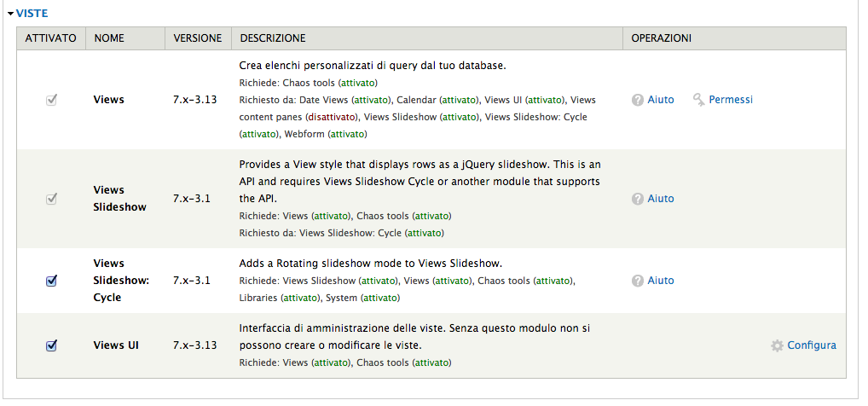
Task: Open Aiuto link for Views Slideshow: Cycle
Action: 661,281
